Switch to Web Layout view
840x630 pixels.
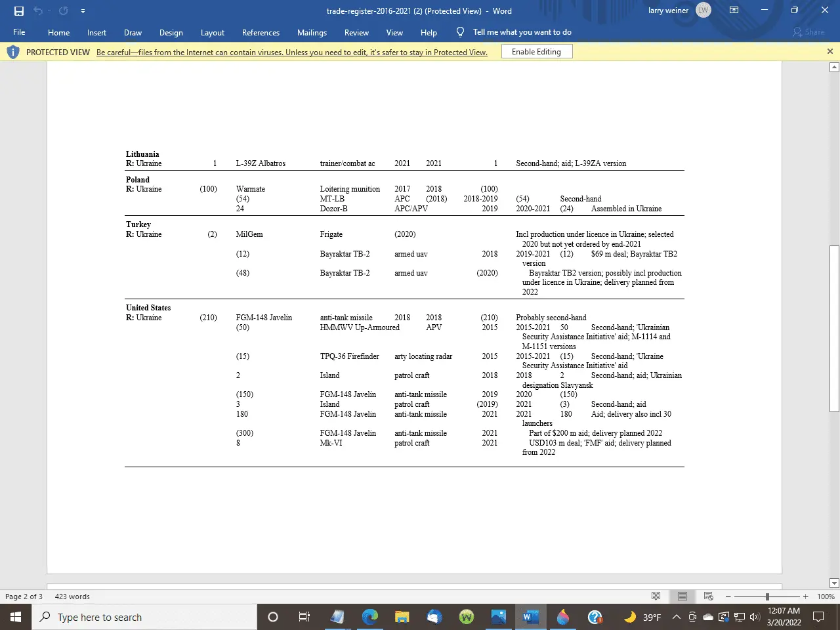(x=708, y=597)
